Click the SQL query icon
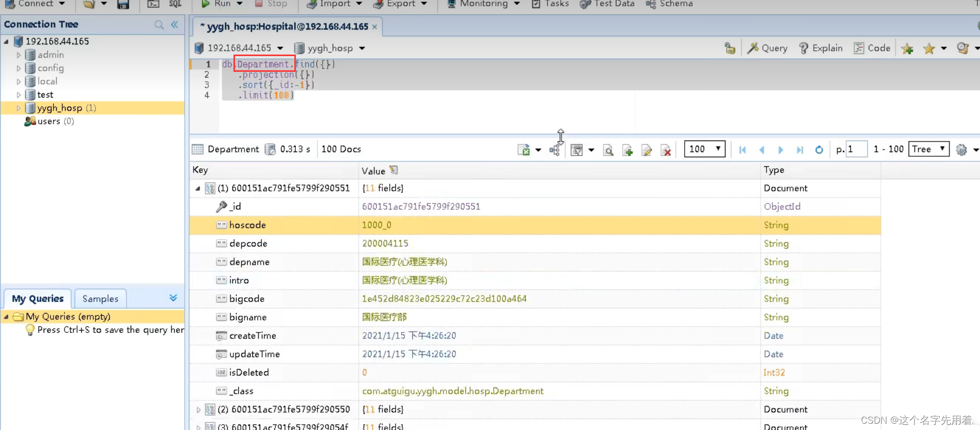The height and width of the screenshot is (430, 980). (175, 4)
